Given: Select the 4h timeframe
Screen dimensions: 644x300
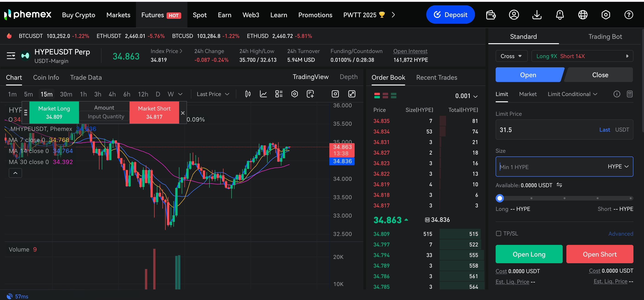Looking at the screenshot, I should (112, 94).
